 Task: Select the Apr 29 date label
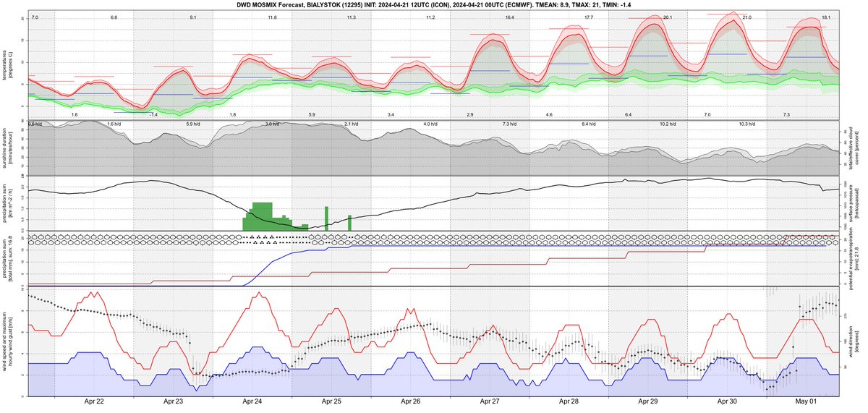tap(648, 401)
